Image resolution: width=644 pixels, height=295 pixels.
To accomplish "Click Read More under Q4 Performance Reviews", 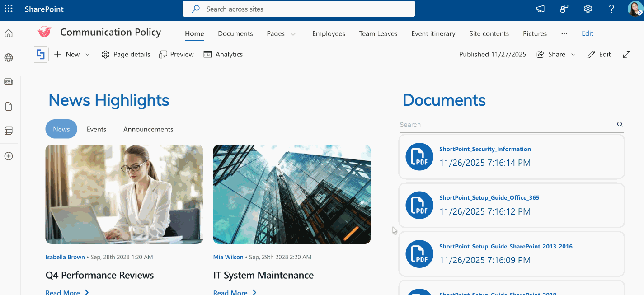I will [x=67, y=292].
